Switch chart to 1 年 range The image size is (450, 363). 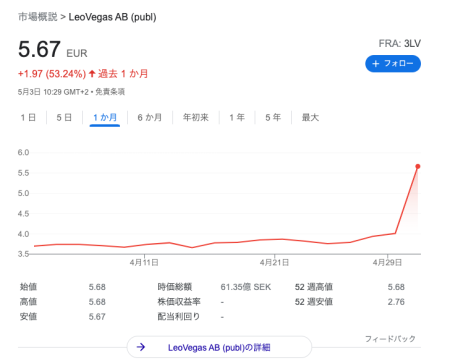237,117
